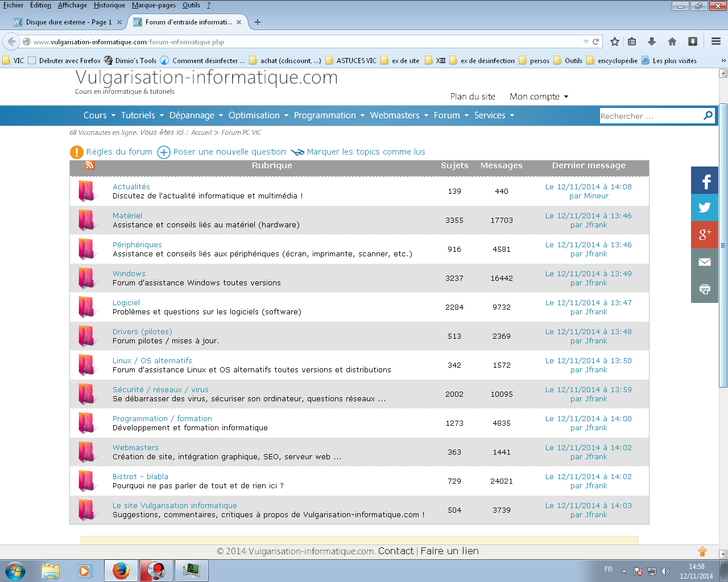The image size is (728, 582).
Task: Share page via Facebook sidebar icon
Action: click(705, 181)
